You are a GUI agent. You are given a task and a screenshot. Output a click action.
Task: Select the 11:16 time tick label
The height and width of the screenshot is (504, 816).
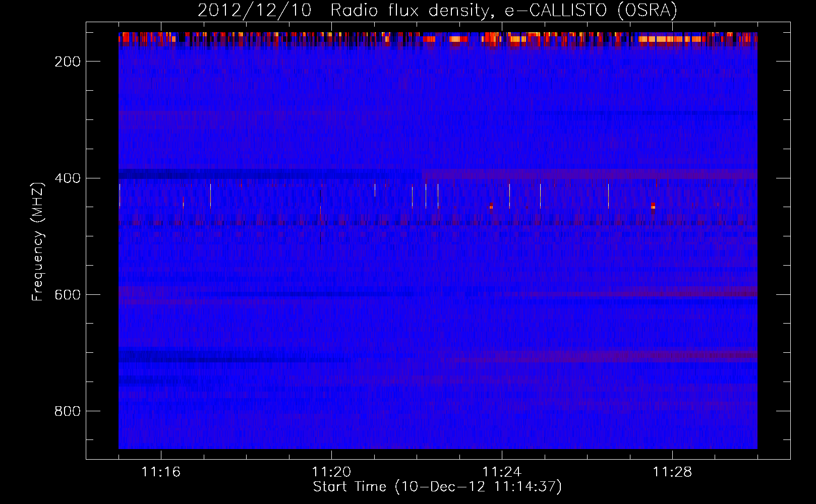tap(161, 472)
